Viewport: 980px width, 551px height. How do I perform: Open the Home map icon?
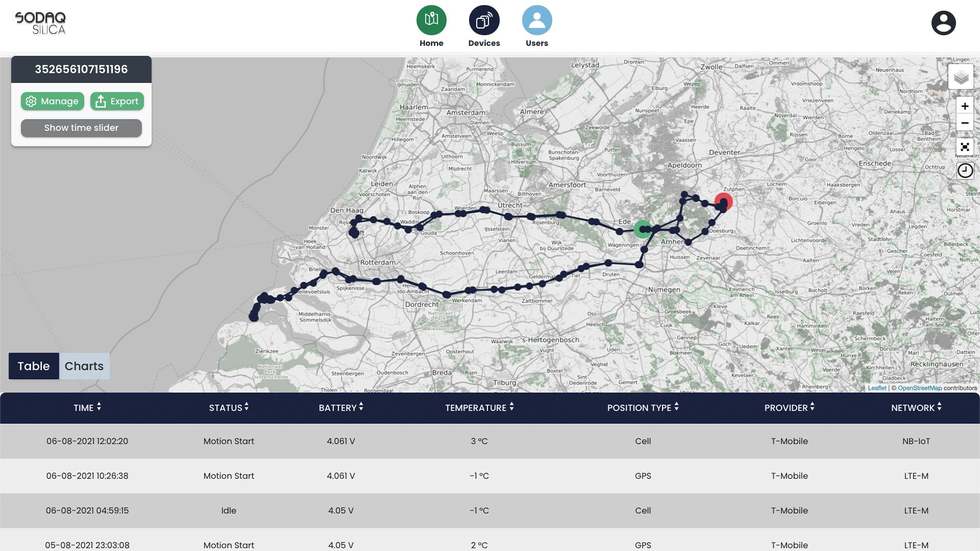pos(431,20)
